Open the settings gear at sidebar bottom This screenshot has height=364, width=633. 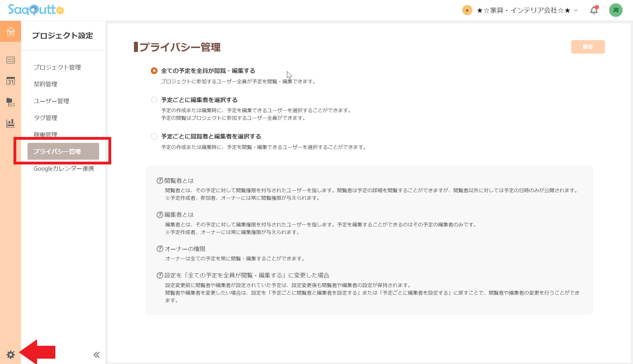11,354
